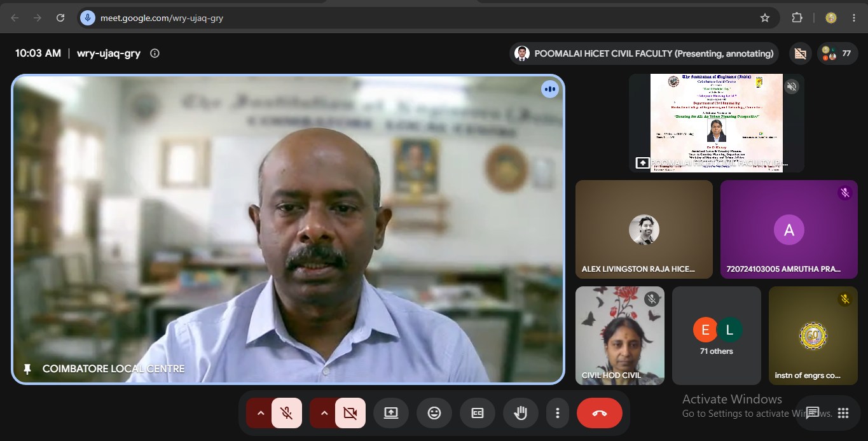Open more options three-dot menu
This screenshot has height=441, width=868.
558,413
